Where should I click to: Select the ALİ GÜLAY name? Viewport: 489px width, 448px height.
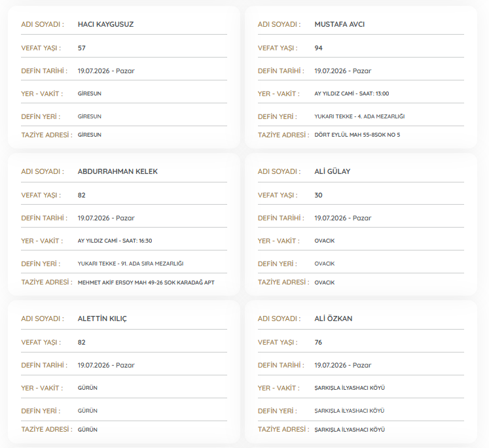[332, 171]
